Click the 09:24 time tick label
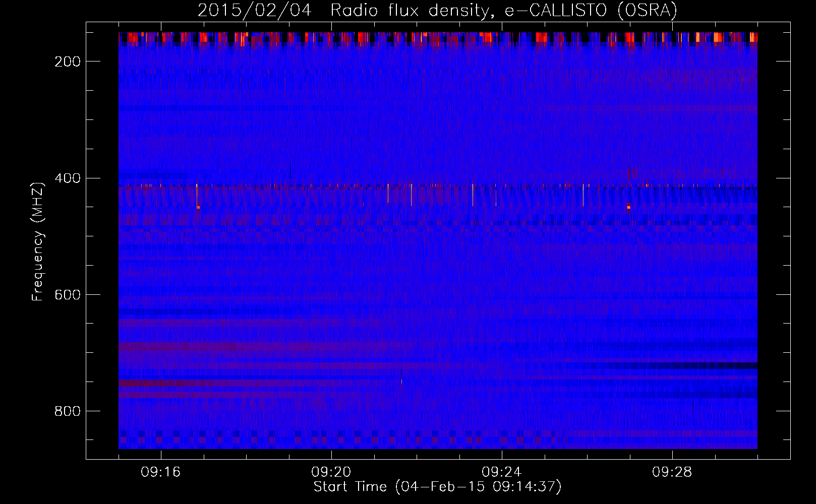This screenshot has width=816, height=504. (x=502, y=472)
